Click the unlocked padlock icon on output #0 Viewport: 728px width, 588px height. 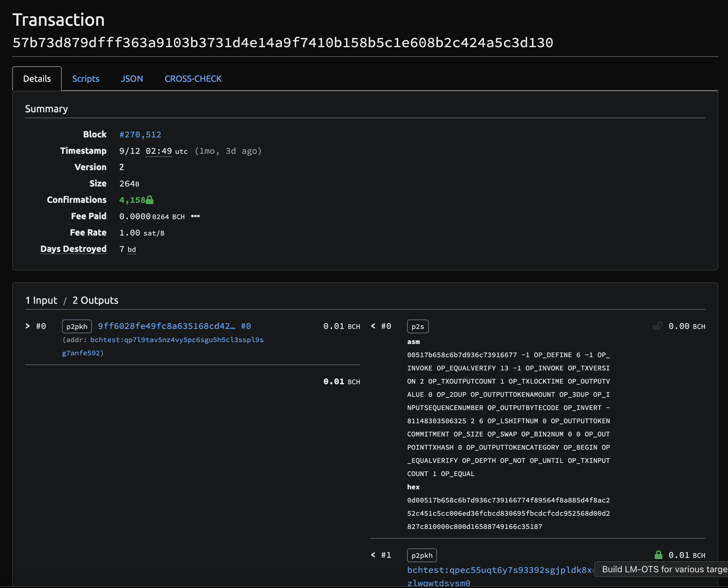[x=657, y=326]
